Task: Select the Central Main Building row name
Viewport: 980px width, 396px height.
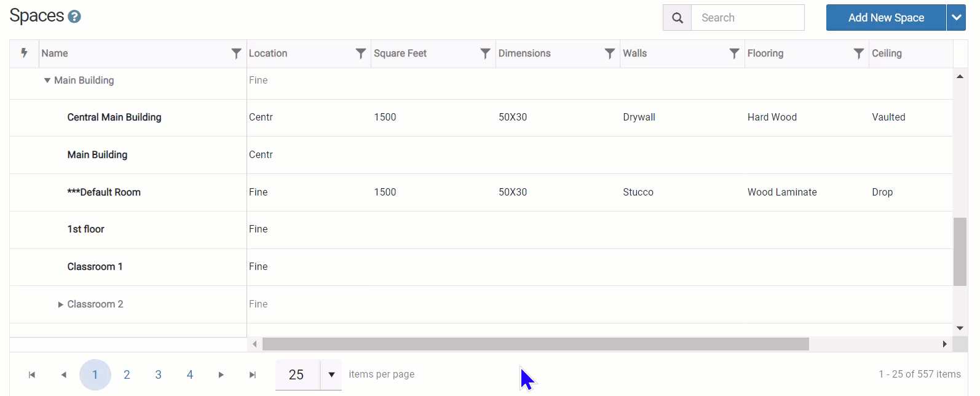Action: 114,117
